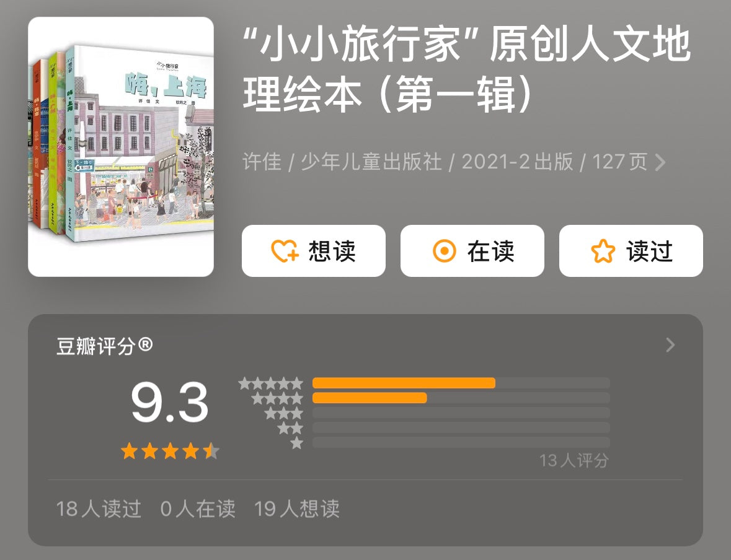Expand book details chevron after 127页

pos(660,162)
